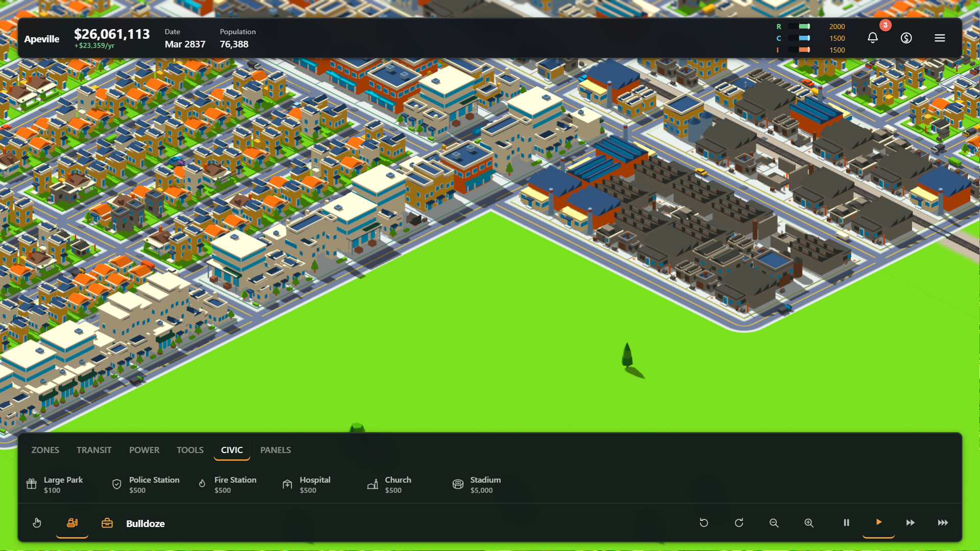Open the toolbox build icon
The image size is (980, 551).
[x=107, y=522]
